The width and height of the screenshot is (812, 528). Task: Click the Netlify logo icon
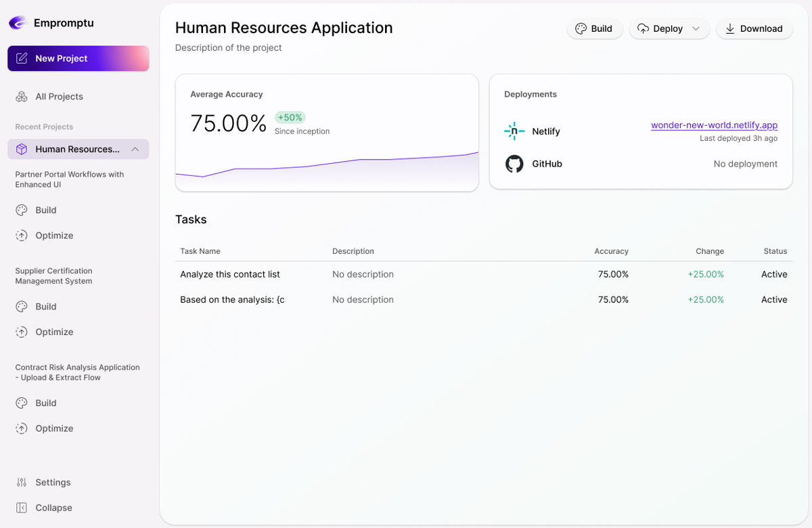coord(514,131)
